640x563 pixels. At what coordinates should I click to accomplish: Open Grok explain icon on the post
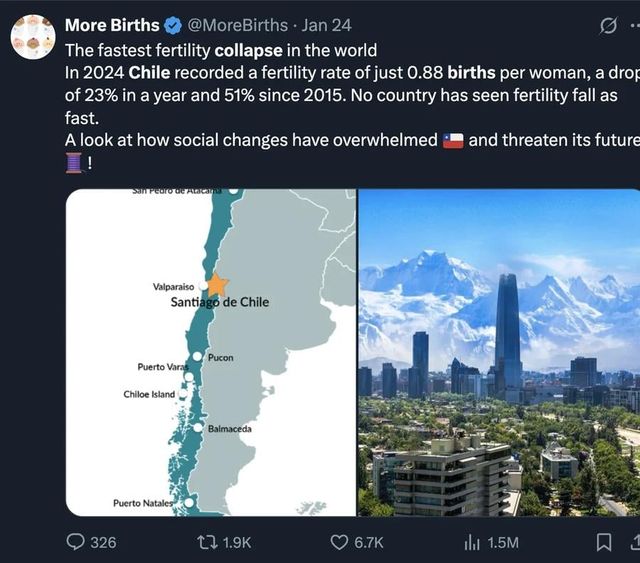(607, 26)
